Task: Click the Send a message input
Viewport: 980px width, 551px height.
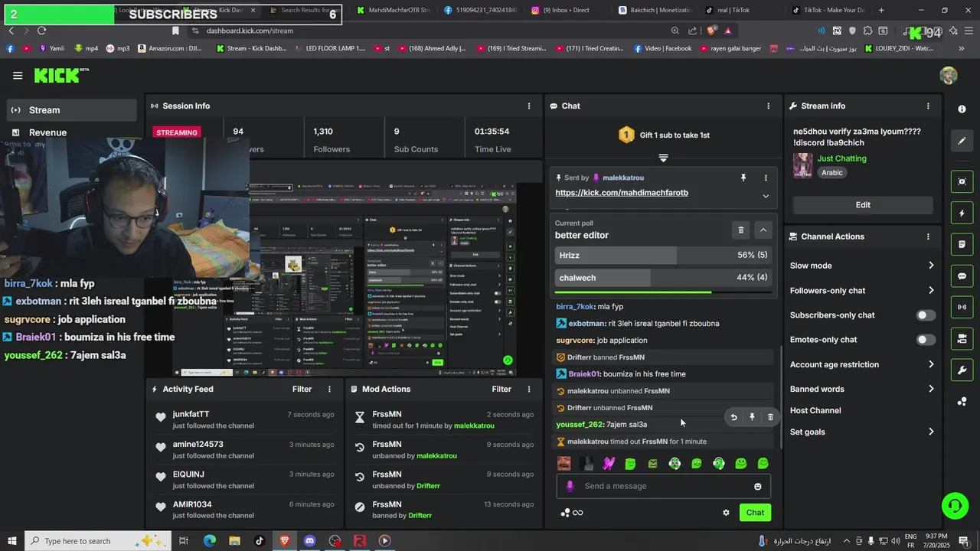Action: pos(664,486)
